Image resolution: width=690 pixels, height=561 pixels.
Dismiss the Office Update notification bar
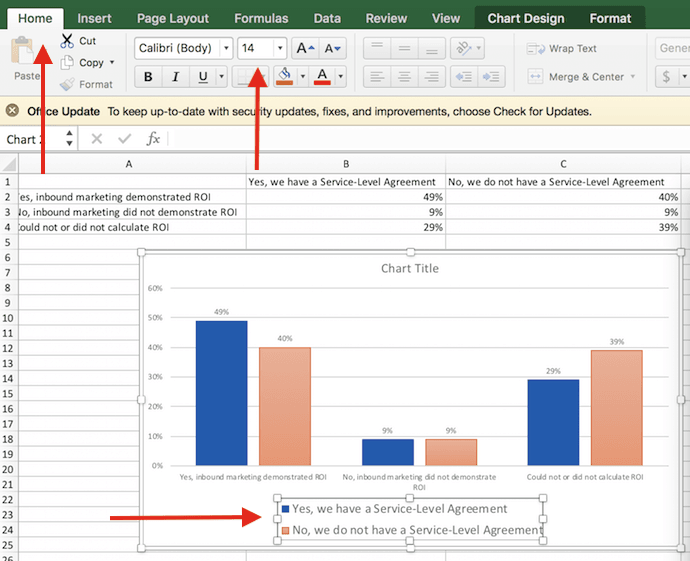pos(12,111)
